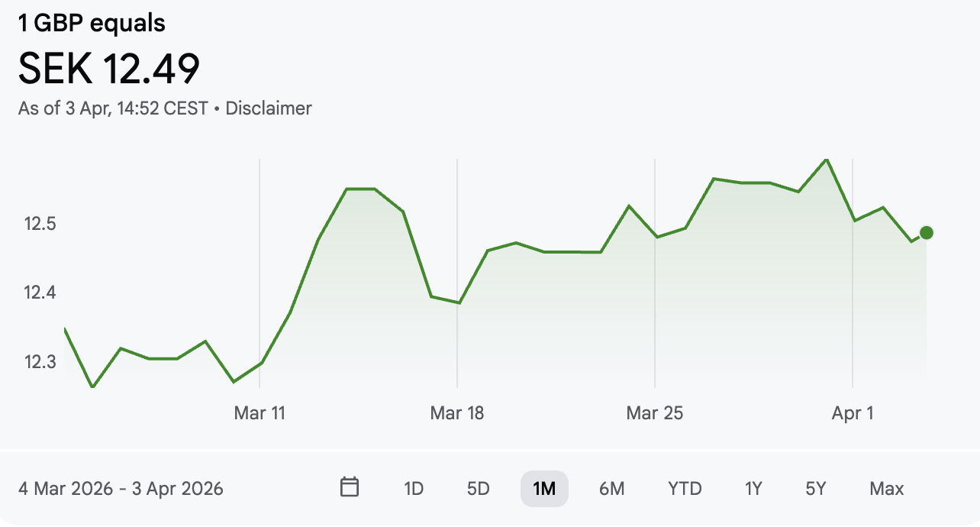Viewport: 980px width, 527px height.
Task: Click the 'Mar 11' axis label
Action: click(260, 413)
